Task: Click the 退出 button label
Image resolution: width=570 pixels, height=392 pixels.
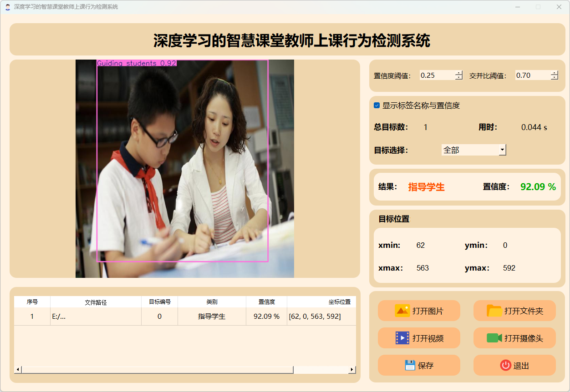Action: (x=521, y=366)
